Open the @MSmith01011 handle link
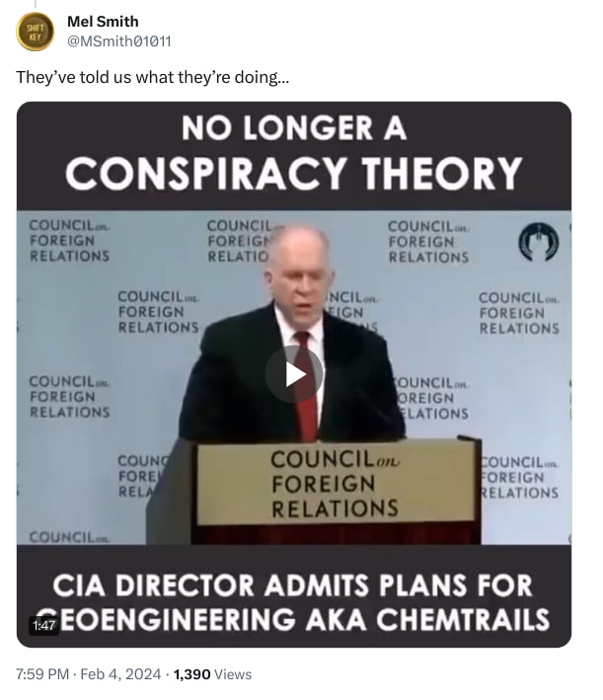 coord(118,41)
